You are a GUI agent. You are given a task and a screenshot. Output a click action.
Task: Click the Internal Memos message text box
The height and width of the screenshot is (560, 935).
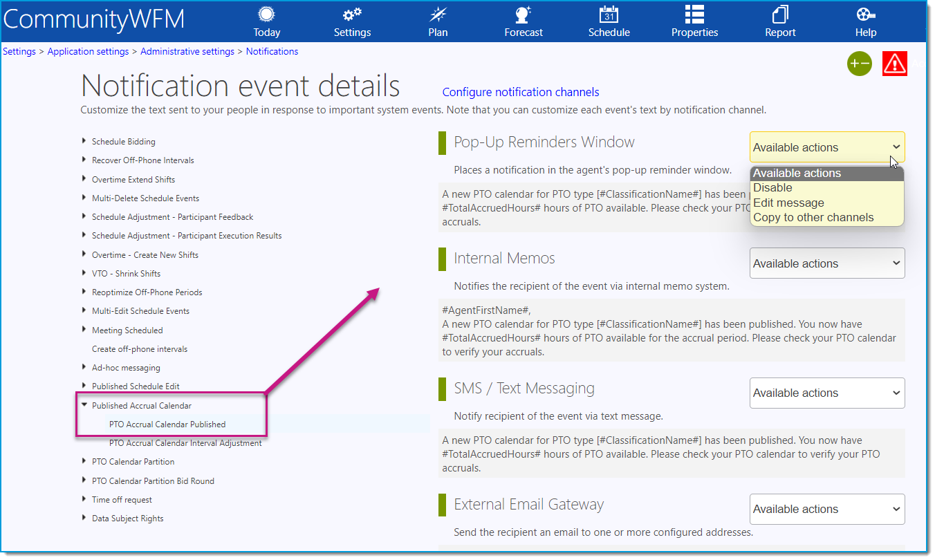[672, 330]
